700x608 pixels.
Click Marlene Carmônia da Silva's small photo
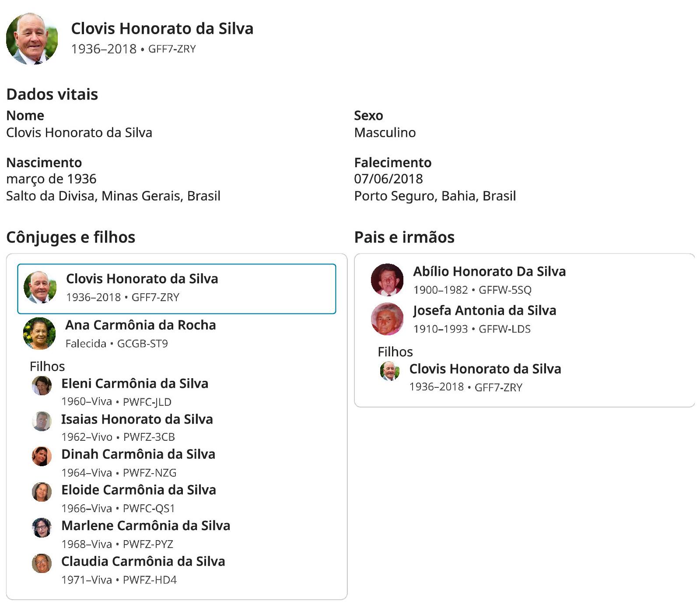[42, 527]
